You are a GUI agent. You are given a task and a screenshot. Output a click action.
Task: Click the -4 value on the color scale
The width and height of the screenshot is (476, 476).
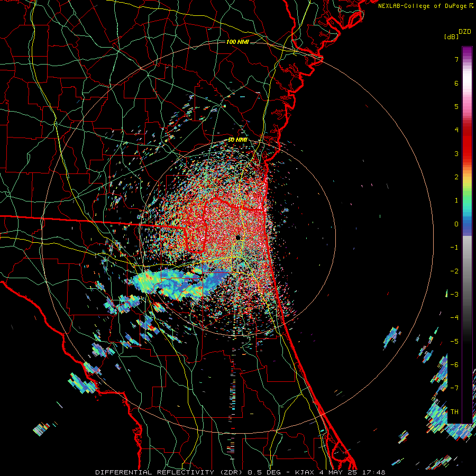click(454, 317)
